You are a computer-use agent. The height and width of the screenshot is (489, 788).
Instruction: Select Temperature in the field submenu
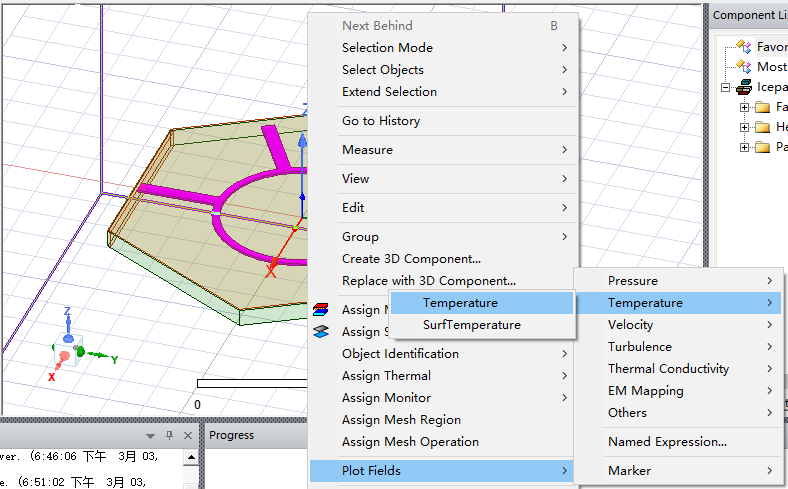(459, 303)
